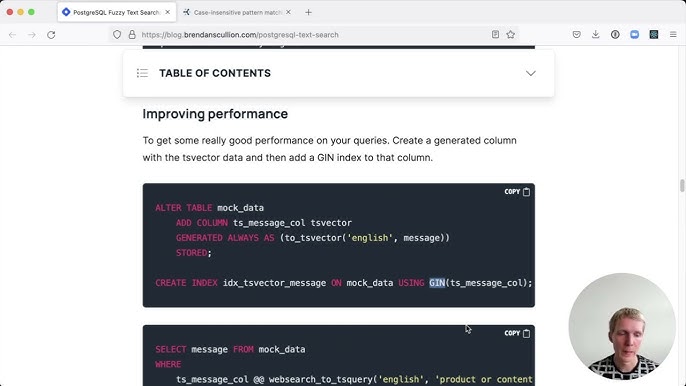Click the page vertical scrollbar thumb
The image size is (686, 386).
tap(682, 186)
